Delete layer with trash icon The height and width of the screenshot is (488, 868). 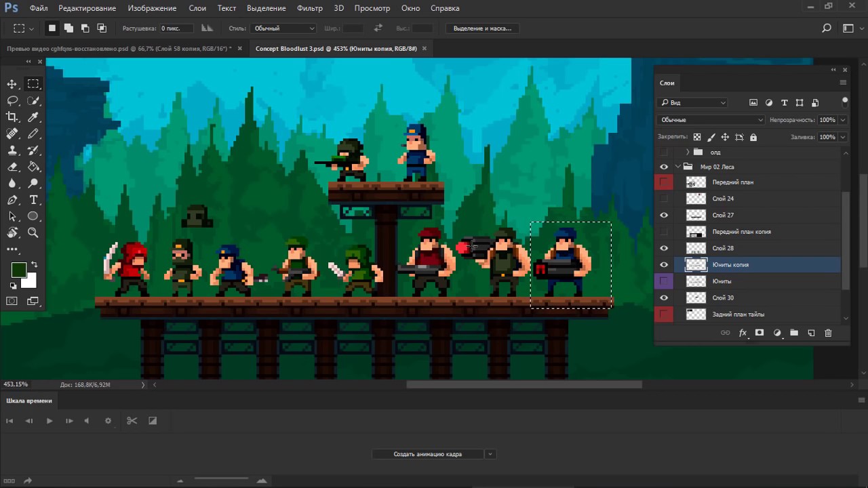828,333
